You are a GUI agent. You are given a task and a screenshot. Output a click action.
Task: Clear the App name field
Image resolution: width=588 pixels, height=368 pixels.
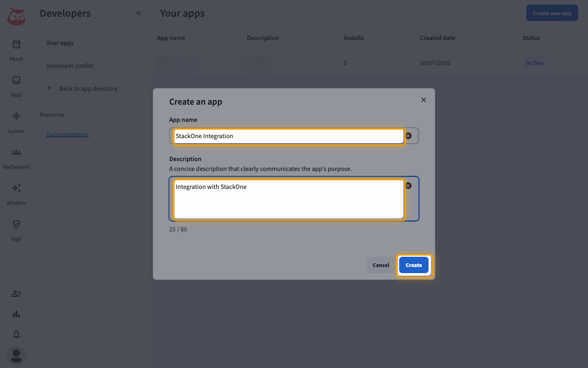[408, 136]
